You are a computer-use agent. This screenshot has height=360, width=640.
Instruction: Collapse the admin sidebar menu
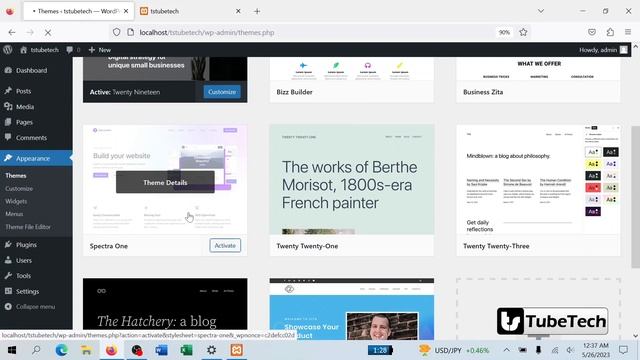(x=30, y=307)
